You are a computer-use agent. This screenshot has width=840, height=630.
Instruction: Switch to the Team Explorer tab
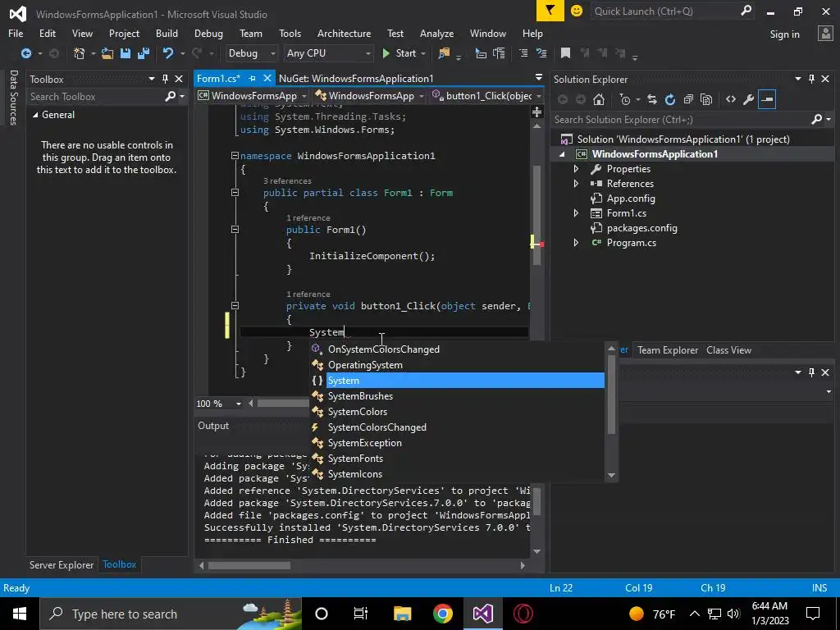pyautogui.click(x=668, y=350)
